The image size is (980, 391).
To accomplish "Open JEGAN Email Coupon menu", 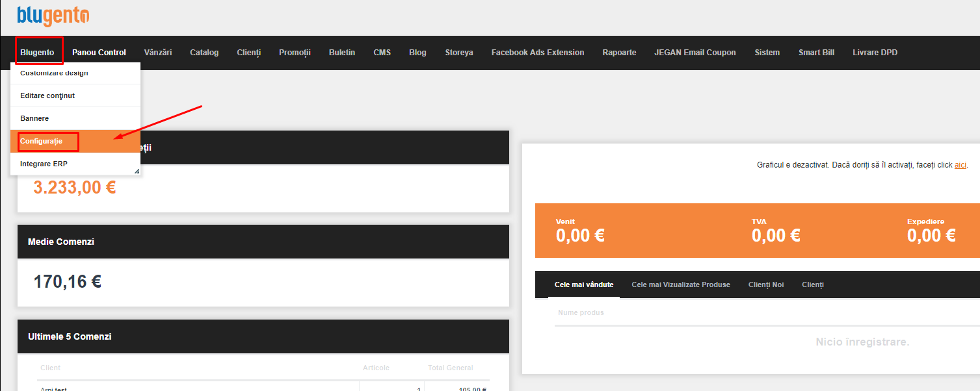I will [695, 53].
